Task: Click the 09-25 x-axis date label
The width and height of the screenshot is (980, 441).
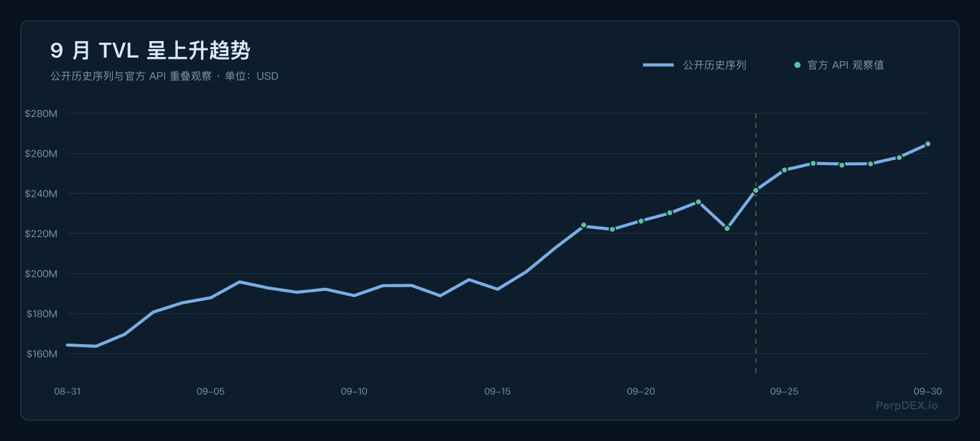Action: pos(784,391)
